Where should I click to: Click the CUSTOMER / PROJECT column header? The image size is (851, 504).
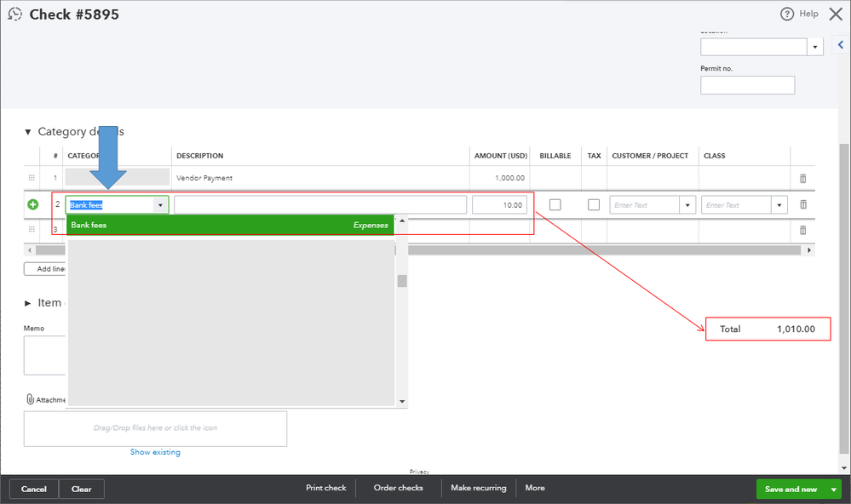[650, 156]
